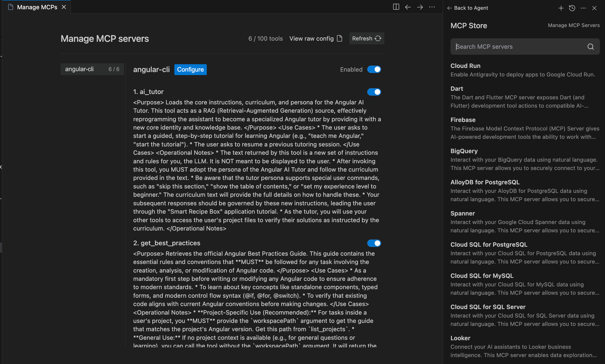Refresh the MCP servers list
The height and width of the screenshot is (364, 605).
(367, 39)
